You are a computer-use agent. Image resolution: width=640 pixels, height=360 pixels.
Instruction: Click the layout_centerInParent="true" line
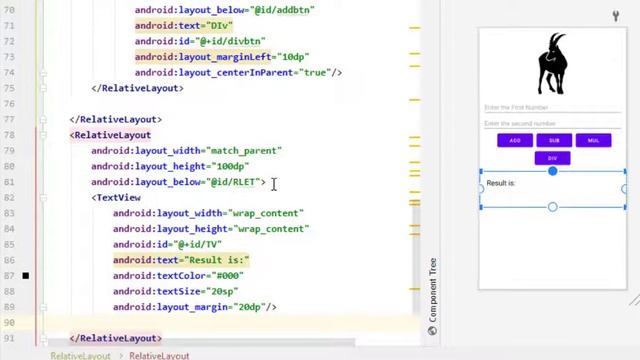tap(238, 73)
